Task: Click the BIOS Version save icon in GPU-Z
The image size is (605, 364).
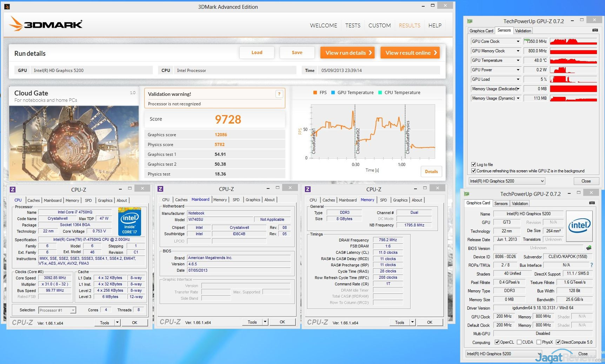Action: (x=589, y=248)
